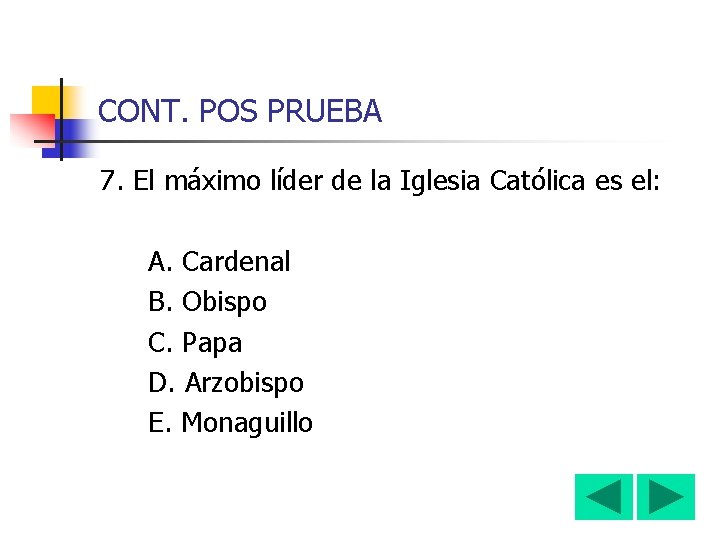Click the word Católica in the question
Image resolution: width=720 pixels, height=540 pixels.
click(x=537, y=180)
